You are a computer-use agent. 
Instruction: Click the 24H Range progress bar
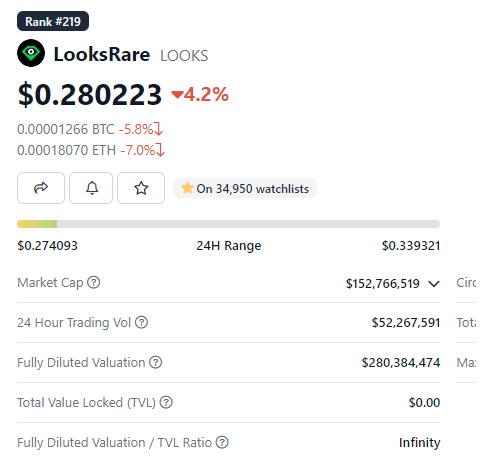pyautogui.click(x=228, y=224)
